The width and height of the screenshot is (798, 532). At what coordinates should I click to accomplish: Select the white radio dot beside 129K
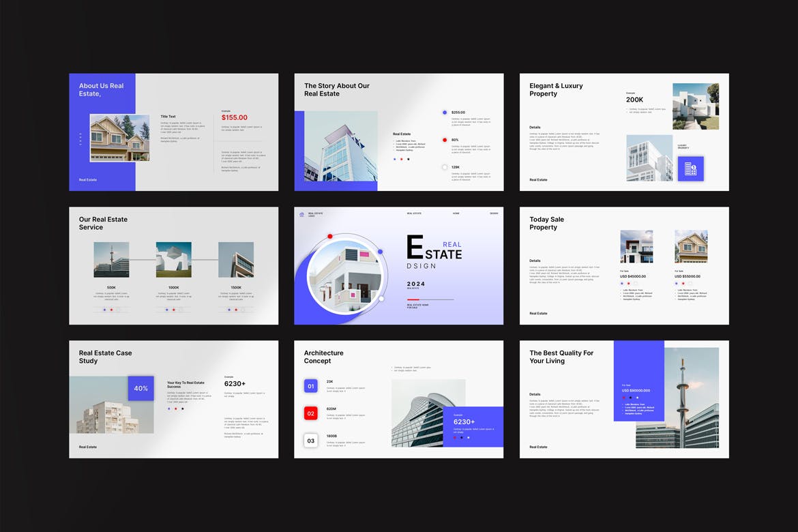[445, 167]
